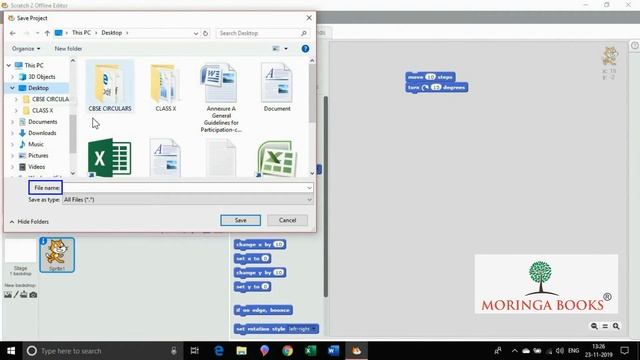Open Documents in navigation tree
640x360 pixels.
(42, 122)
